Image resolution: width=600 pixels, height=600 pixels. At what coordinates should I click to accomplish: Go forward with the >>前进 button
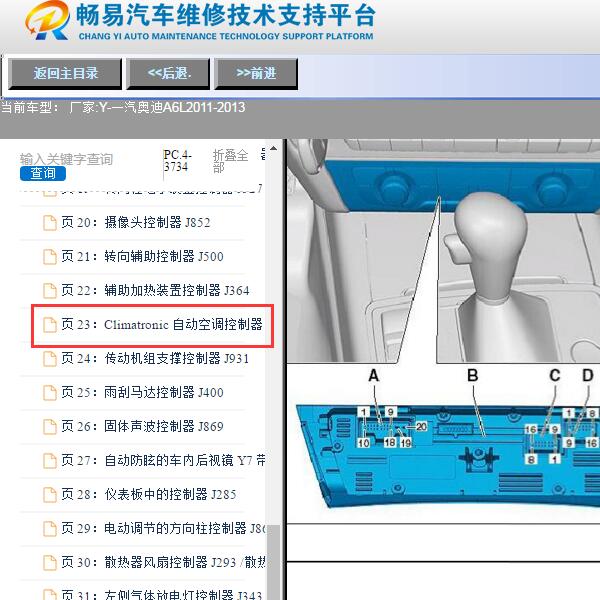pos(256,73)
